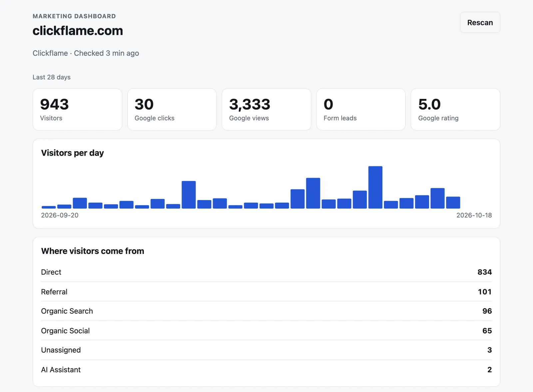Select the Organic Search source row
533x392 pixels.
point(266,311)
